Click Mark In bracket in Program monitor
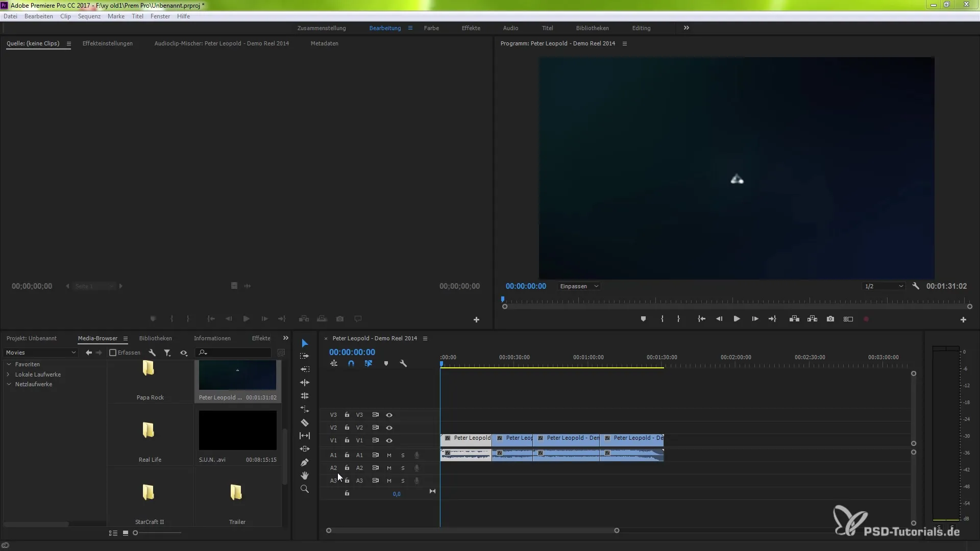 (x=662, y=319)
